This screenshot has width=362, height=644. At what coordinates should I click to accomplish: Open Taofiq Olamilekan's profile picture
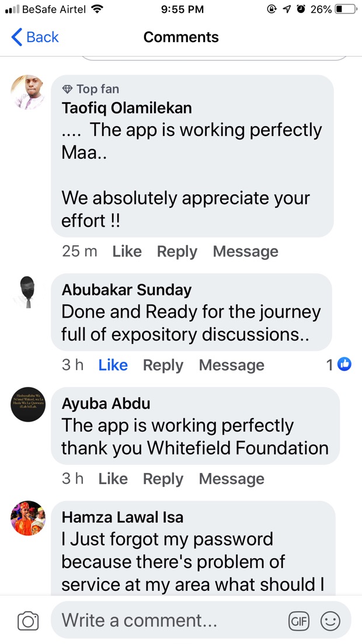(28, 92)
